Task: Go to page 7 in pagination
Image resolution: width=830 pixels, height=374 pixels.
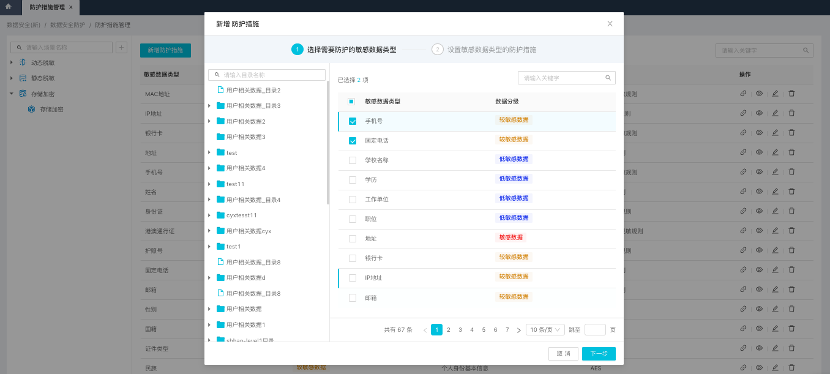Action: pos(507,330)
